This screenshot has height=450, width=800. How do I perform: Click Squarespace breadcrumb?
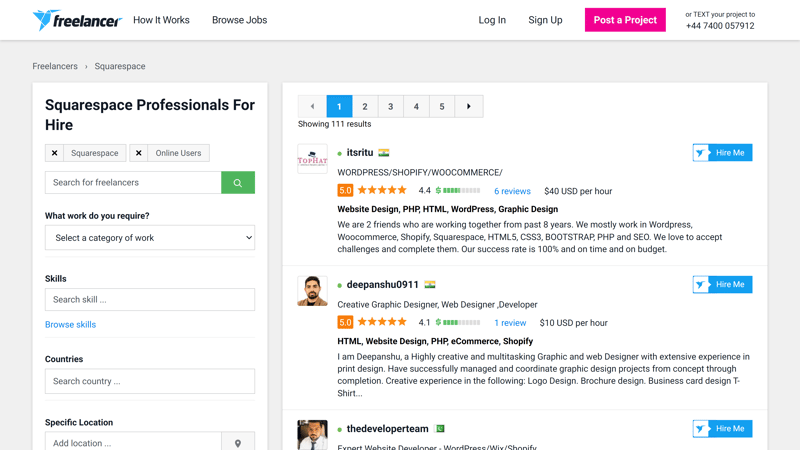tap(120, 66)
